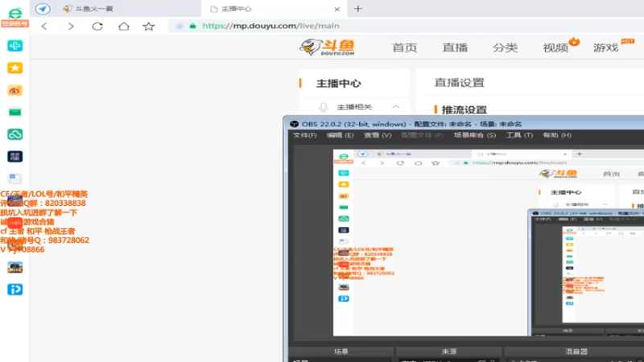Click the Douyu logo in the site header
The height and width of the screenshot is (362, 644).
(328, 47)
